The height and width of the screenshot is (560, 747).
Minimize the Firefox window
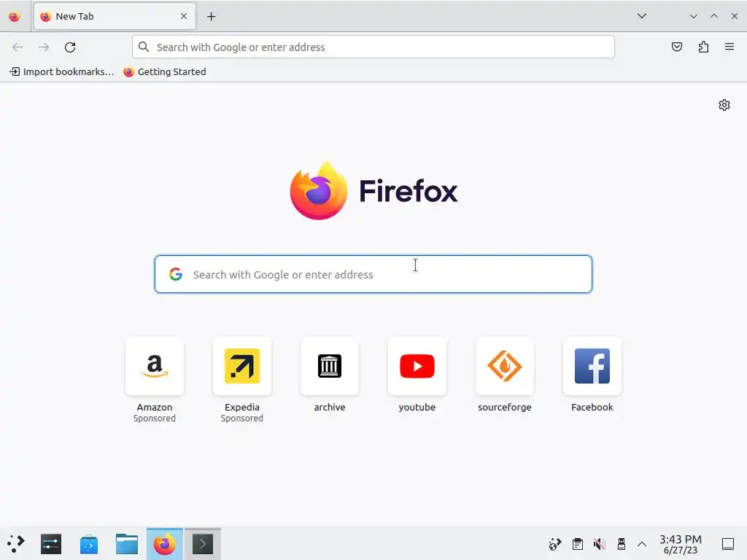[x=694, y=16]
